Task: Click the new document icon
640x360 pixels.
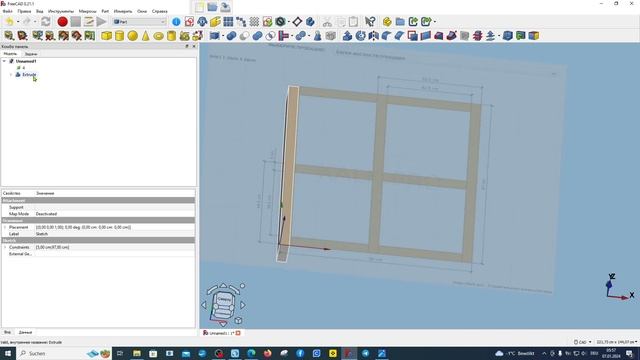Action: [x=199, y=7]
